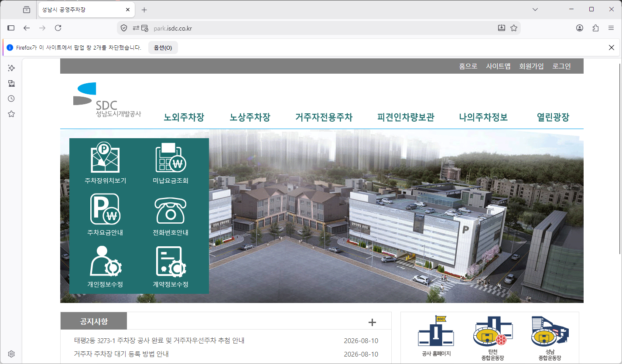The height and width of the screenshot is (364, 622).
Task: Click the 로그인 link
Action: pos(561,66)
